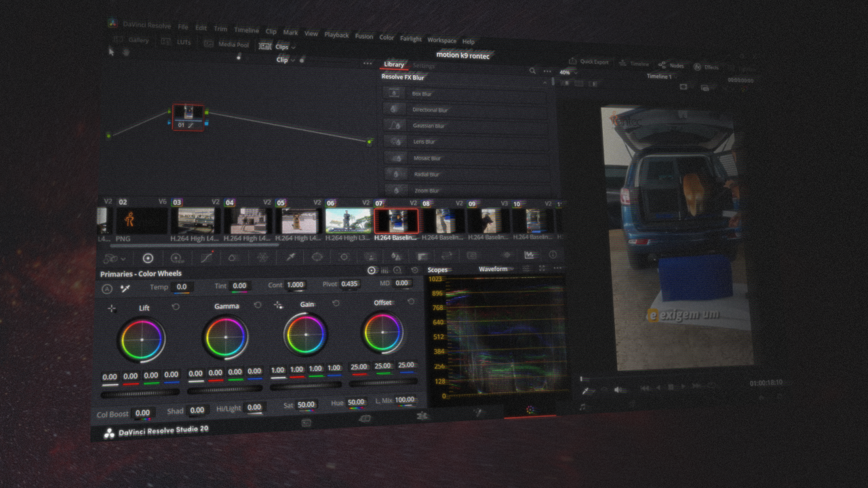Open the Fusion menu

(x=364, y=36)
